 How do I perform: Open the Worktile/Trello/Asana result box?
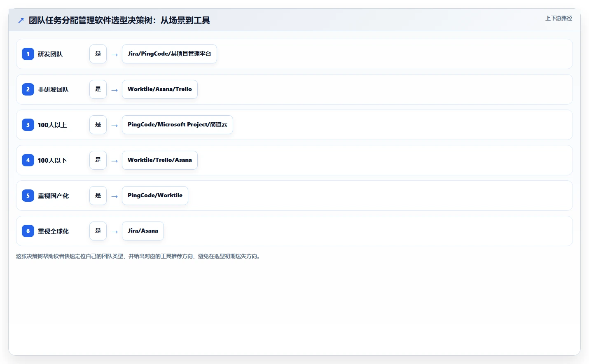(x=160, y=160)
